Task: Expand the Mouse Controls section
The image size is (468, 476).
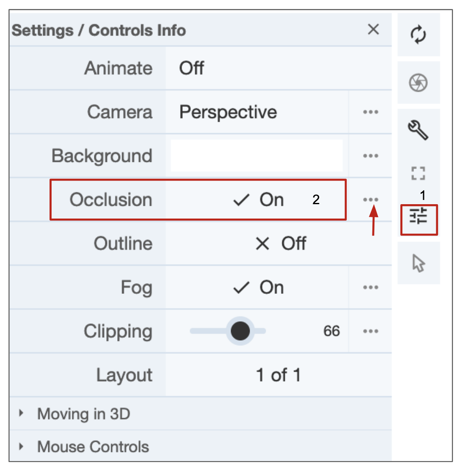Action: [x=93, y=447]
